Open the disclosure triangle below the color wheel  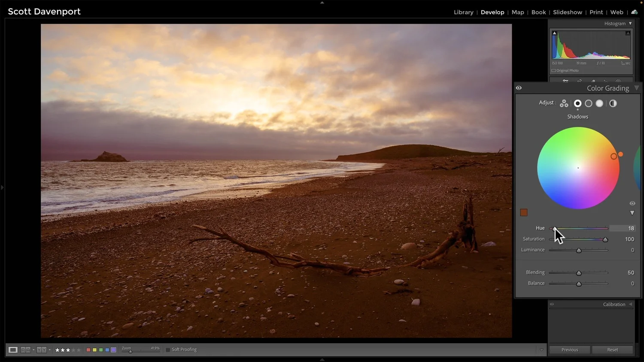632,212
